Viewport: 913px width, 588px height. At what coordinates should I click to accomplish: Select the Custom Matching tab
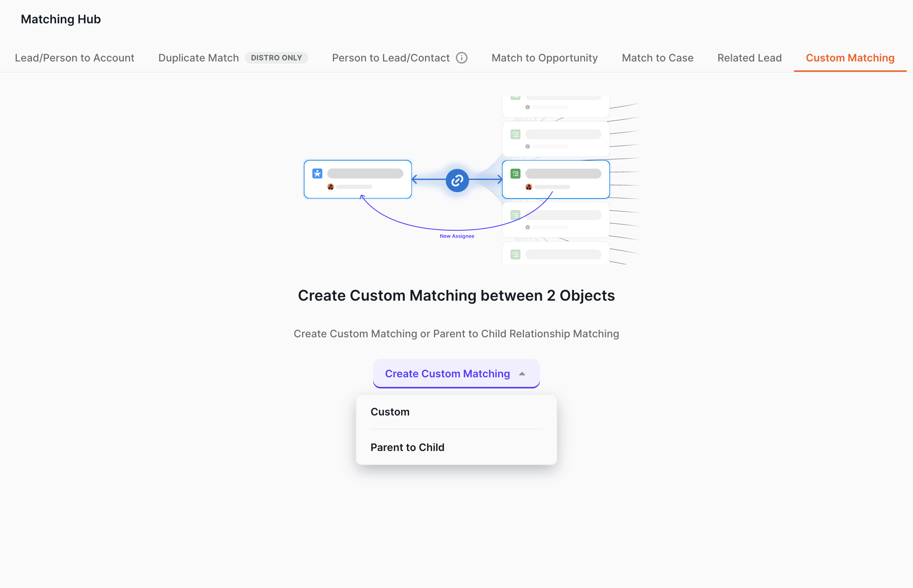click(850, 58)
